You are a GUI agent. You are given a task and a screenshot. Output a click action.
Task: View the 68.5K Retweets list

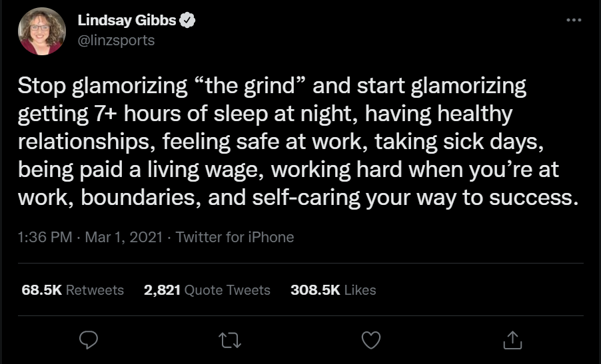tap(73, 290)
